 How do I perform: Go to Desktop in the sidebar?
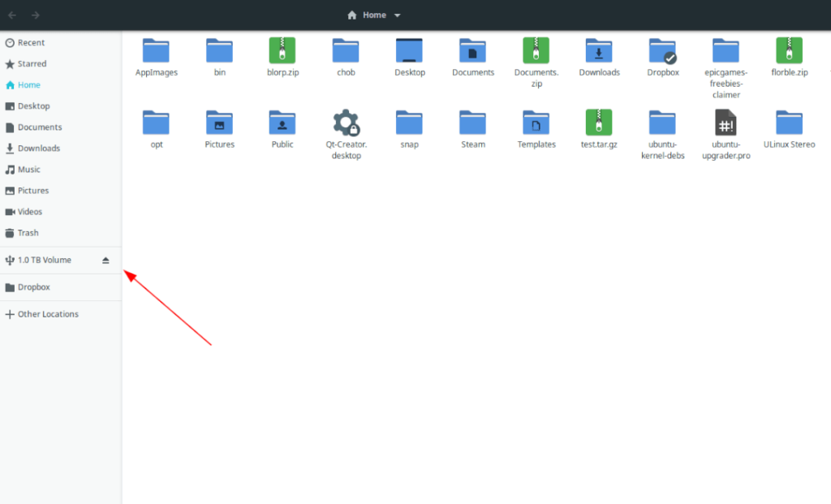(x=60, y=106)
